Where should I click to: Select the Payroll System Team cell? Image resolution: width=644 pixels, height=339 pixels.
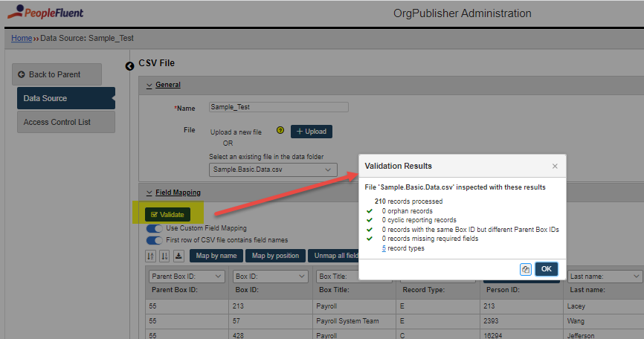(354, 321)
